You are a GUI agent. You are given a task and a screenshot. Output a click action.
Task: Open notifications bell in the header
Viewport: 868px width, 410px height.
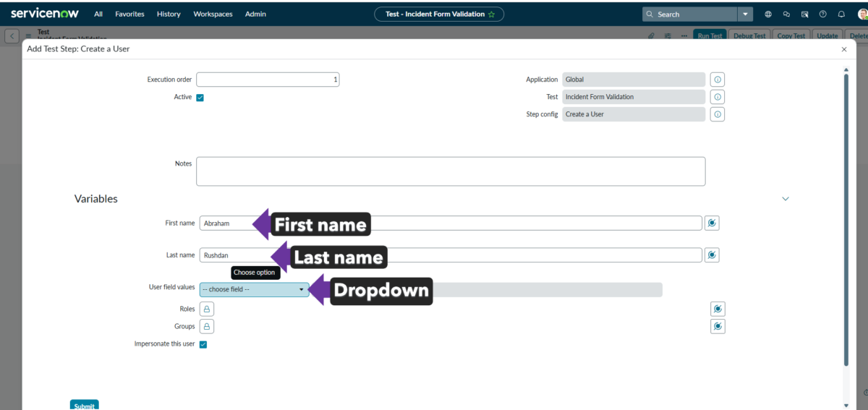(x=841, y=14)
